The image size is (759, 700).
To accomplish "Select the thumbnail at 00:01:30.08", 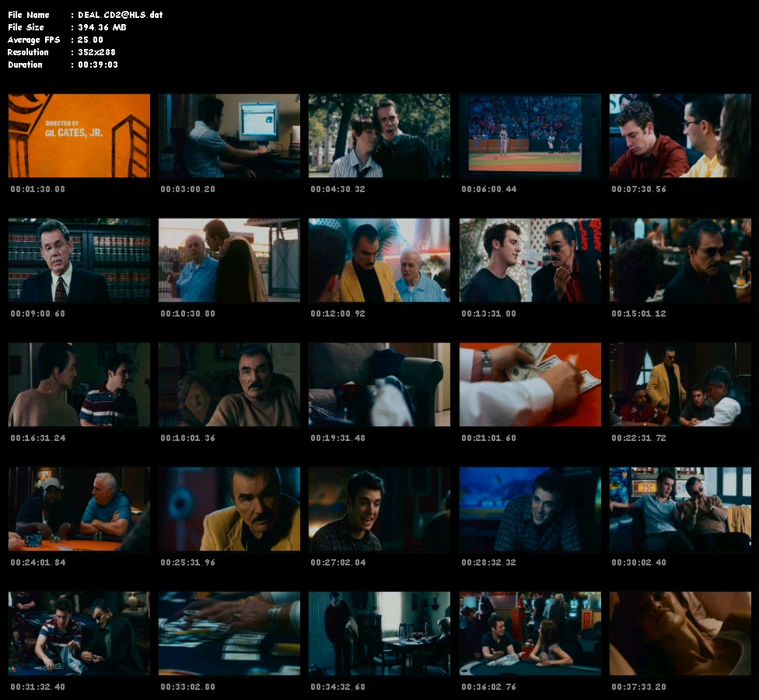I will 79,135.
